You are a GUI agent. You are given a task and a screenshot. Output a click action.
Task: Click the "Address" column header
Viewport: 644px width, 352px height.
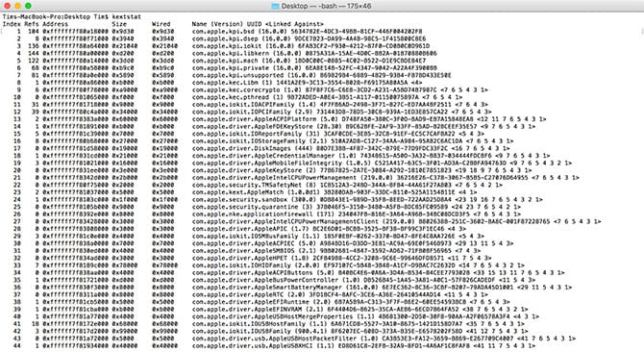56,24
